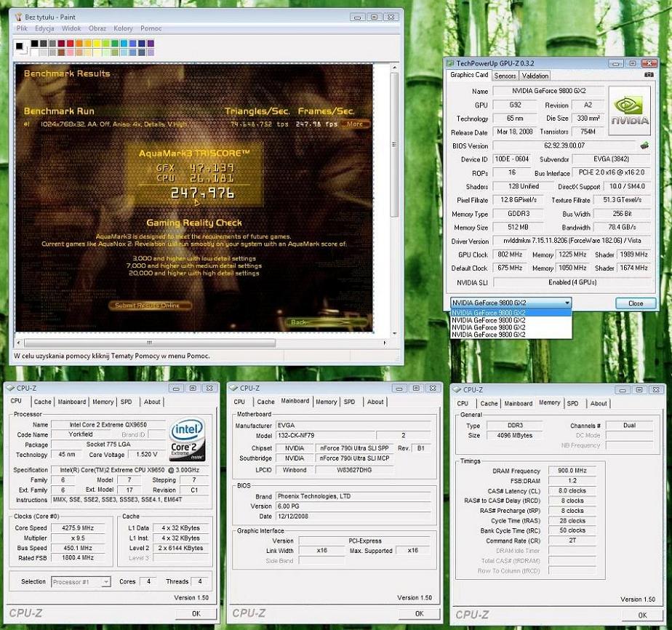Click Paint's foreground/background color indicator

(21, 47)
